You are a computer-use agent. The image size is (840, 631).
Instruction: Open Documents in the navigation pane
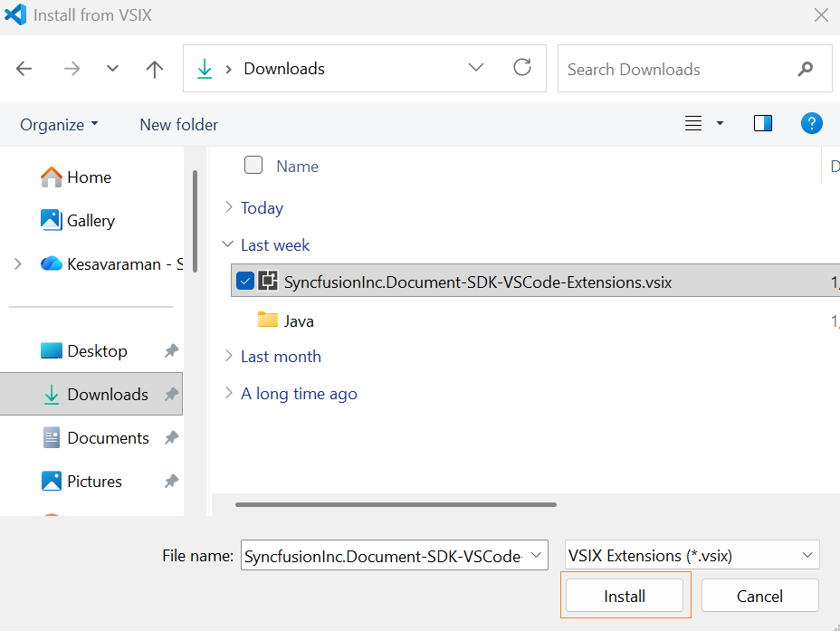(x=95, y=437)
